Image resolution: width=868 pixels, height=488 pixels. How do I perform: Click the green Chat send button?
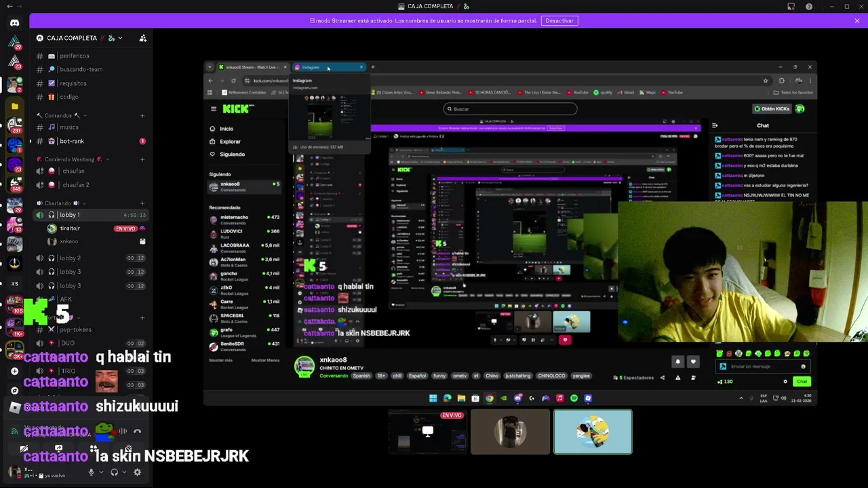(x=802, y=382)
